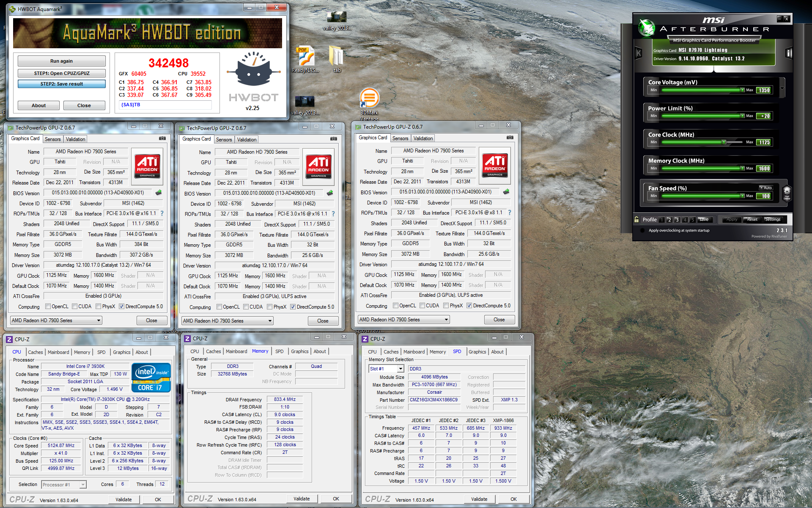Image resolution: width=812 pixels, height=508 pixels.
Task: Enable Apply overclocking at system startup
Action: point(642,231)
